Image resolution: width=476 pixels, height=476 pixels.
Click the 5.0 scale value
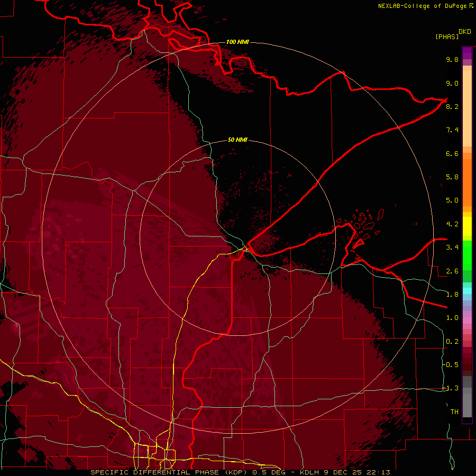[x=452, y=200]
